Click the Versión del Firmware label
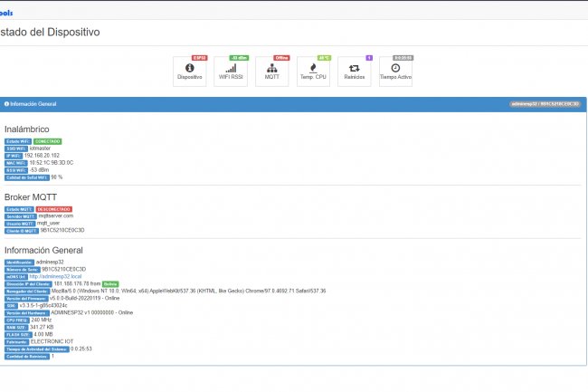This screenshot has height=392, width=588. 26,298
